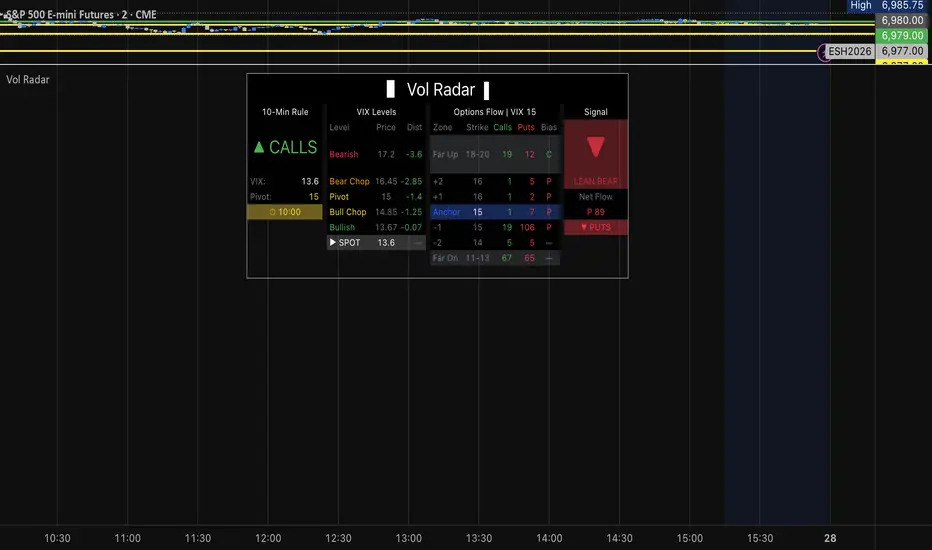932x550 pixels.
Task: Click the Bias column header
Action: pyautogui.click(x=549, y=127)
